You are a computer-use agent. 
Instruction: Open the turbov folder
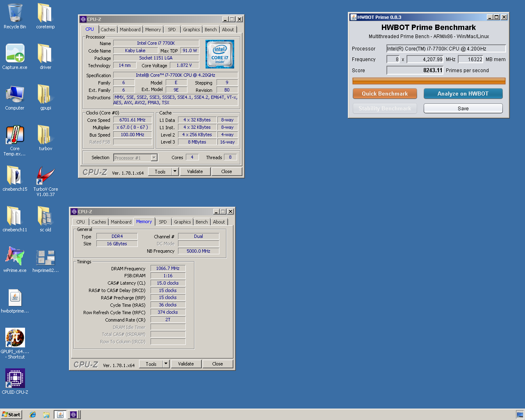45,138
